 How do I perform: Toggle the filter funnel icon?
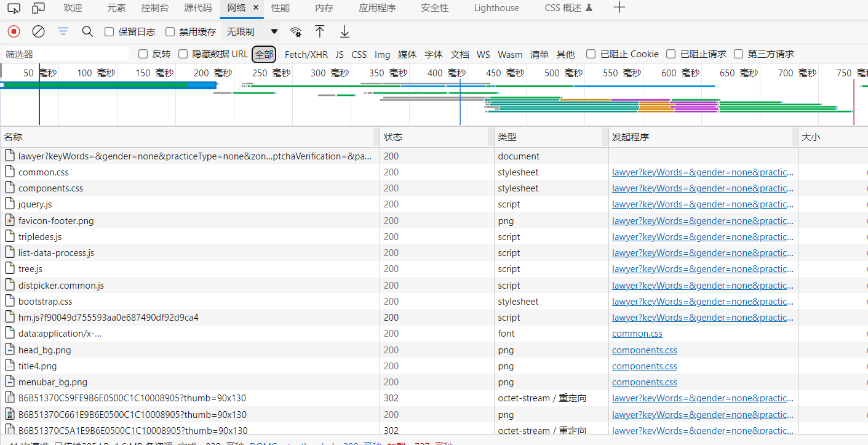click(x=63, y=31)
